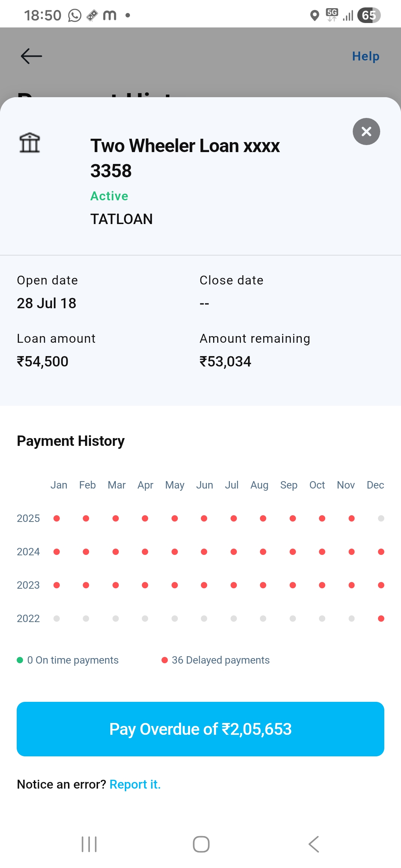Tap the red Delayed payments legend dot

tap(164, 660)
